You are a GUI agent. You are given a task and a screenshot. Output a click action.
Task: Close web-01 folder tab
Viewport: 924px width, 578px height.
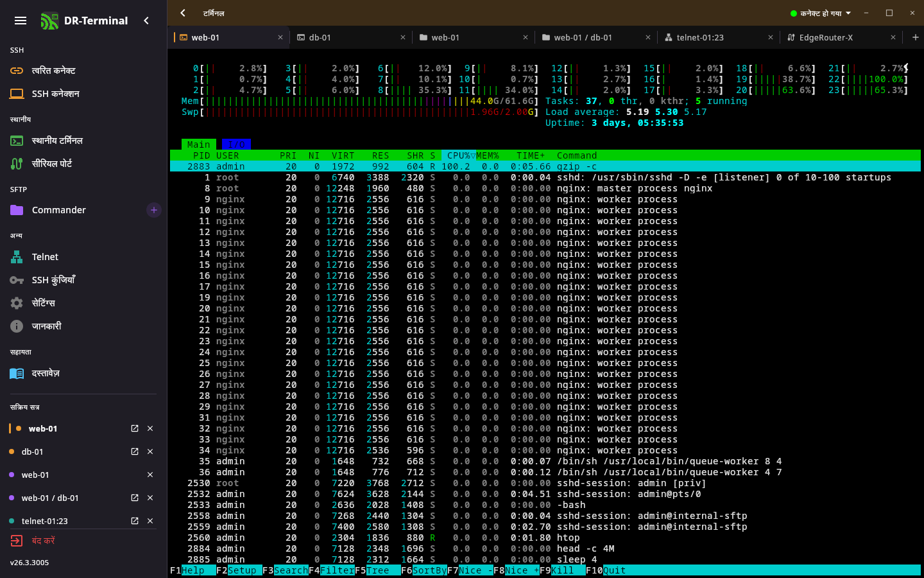point(526,37)
